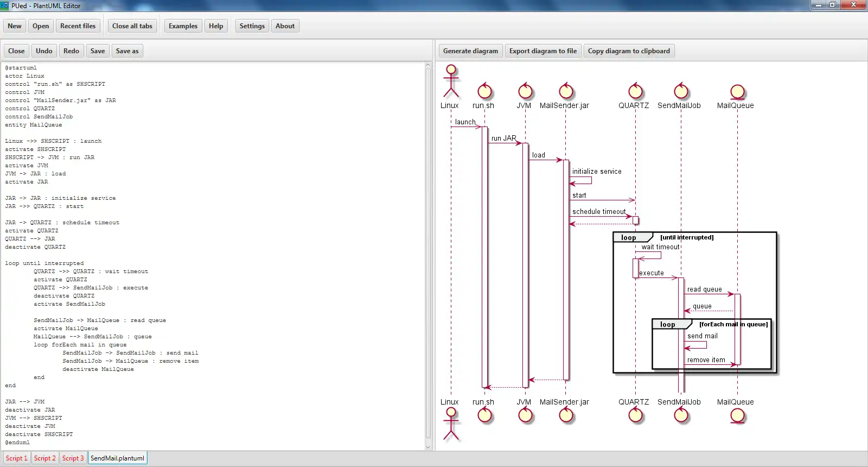Click the 'execute' message label
This screenshot has height=467, width=868.
[x=651, y=273]
